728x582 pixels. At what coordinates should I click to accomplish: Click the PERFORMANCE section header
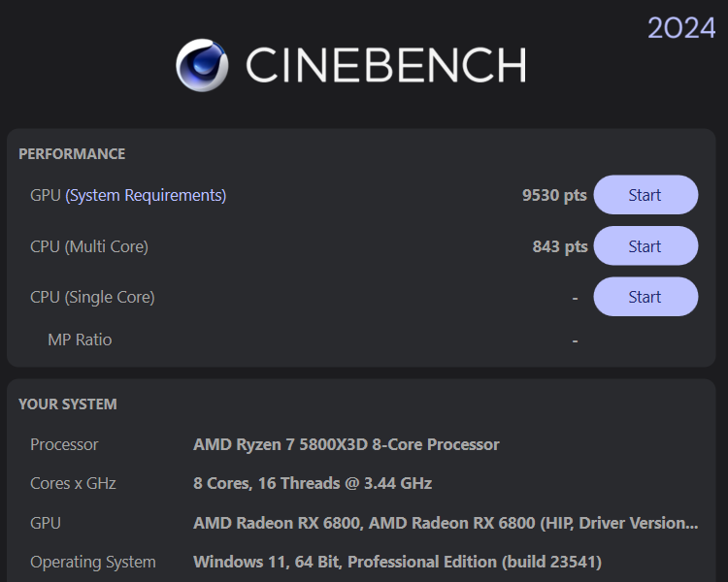point(72,153)
